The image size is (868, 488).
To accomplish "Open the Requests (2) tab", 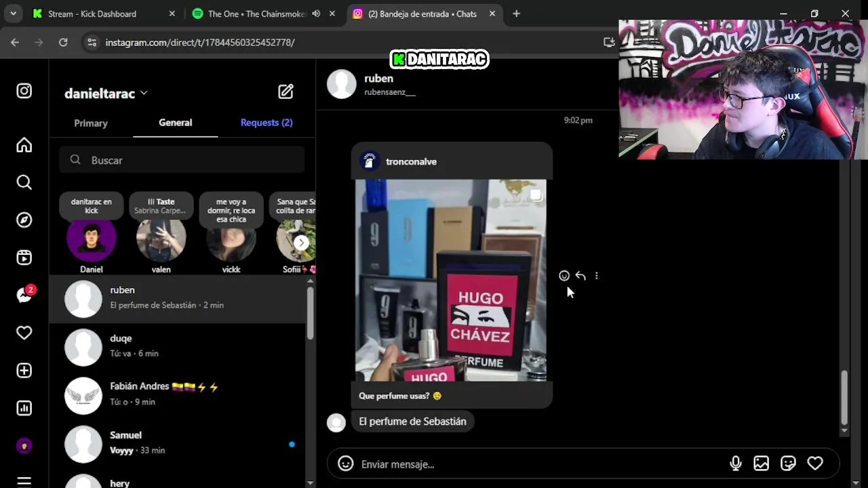I will [x=267, y=123].
